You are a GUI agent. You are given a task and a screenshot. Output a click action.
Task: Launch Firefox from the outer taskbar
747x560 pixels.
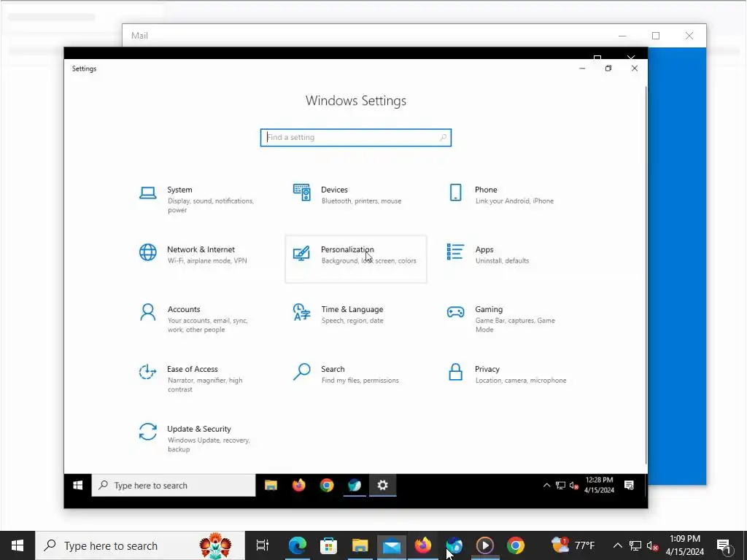[422, 545]
